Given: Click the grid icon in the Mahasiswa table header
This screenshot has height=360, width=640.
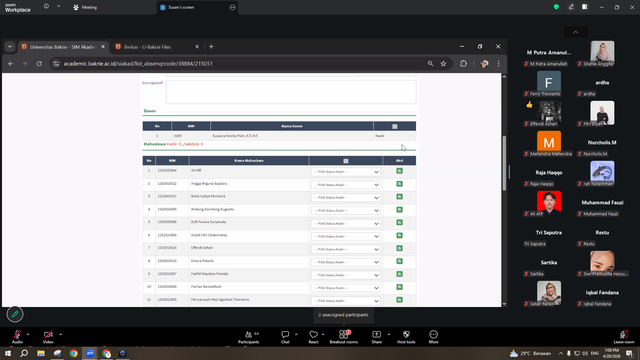Looking at the screenshot, I should pyautogui.click(x=346, y=161).
